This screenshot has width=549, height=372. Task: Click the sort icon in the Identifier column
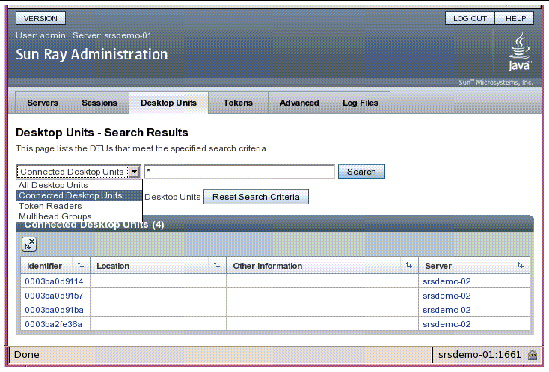click(81, 266)
